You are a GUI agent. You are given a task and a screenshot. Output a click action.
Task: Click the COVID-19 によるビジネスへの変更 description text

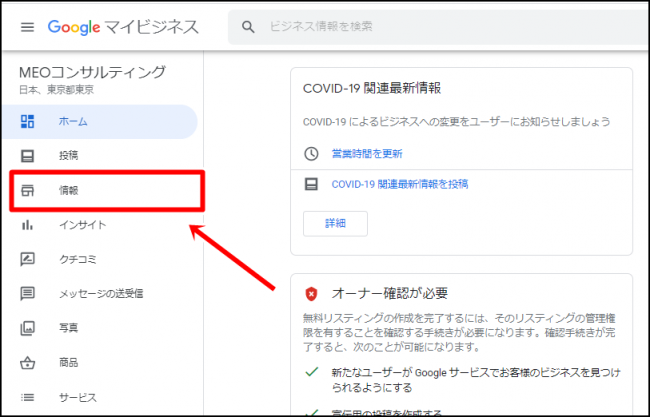[x=456, y=122]
